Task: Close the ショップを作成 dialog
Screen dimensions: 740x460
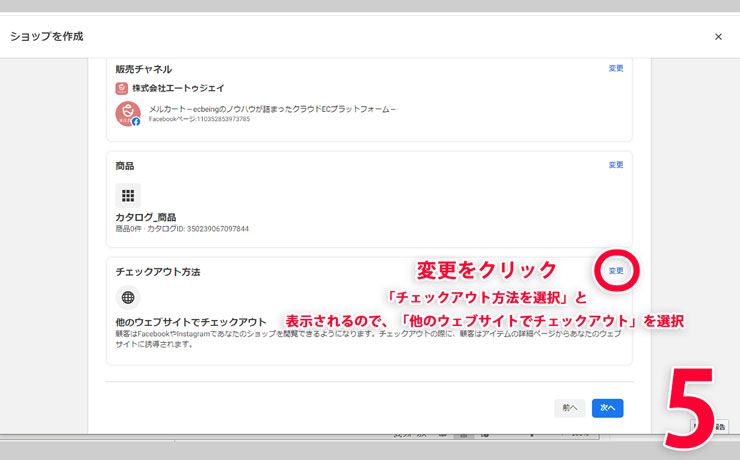Action: pos(718,37)
